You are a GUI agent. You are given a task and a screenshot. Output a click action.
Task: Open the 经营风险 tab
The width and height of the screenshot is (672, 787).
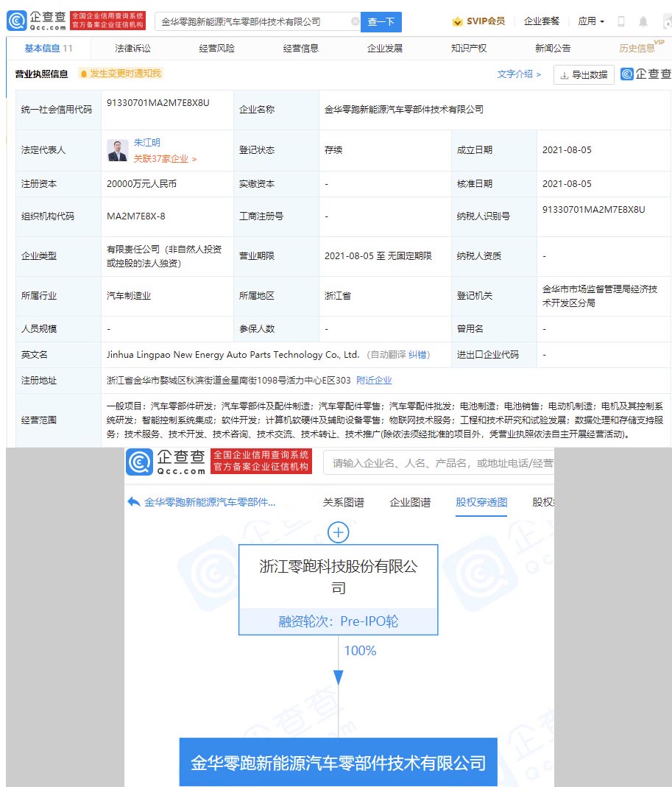pos(217,48)
